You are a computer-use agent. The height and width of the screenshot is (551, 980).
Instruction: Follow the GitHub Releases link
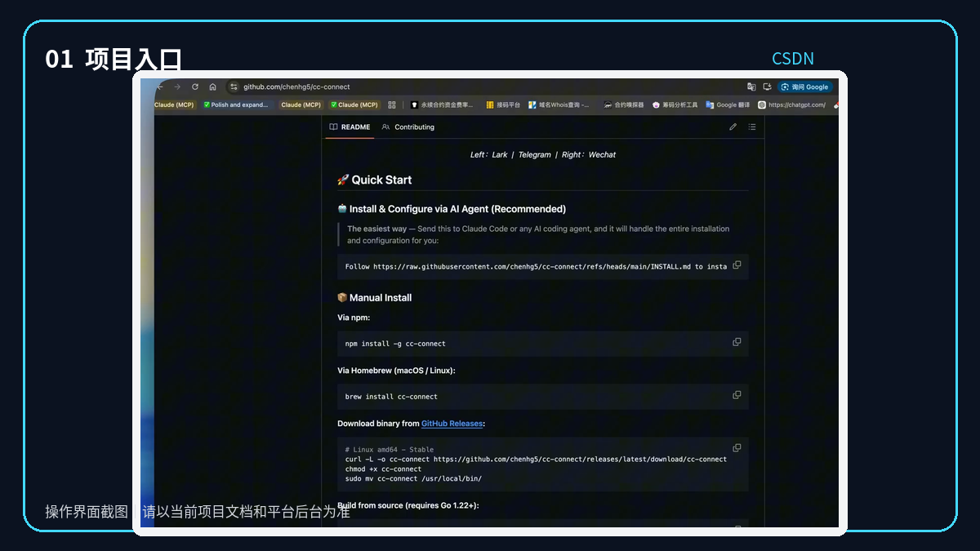pyautogui.click(x=452, y=424)
